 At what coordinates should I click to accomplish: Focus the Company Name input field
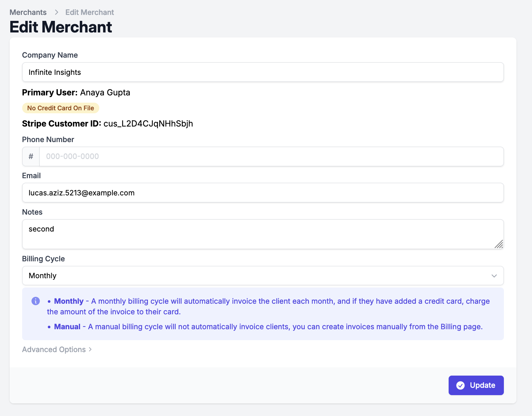coord(263,72)
